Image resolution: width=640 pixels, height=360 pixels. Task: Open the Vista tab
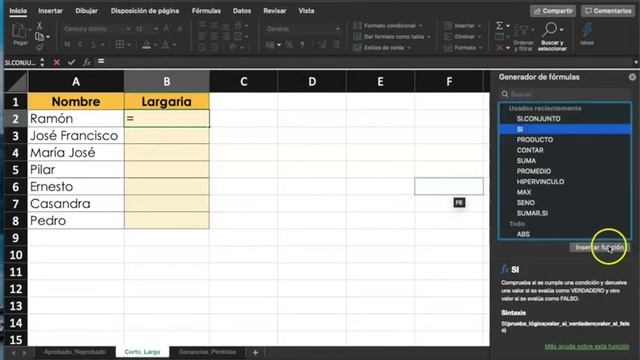306,11
